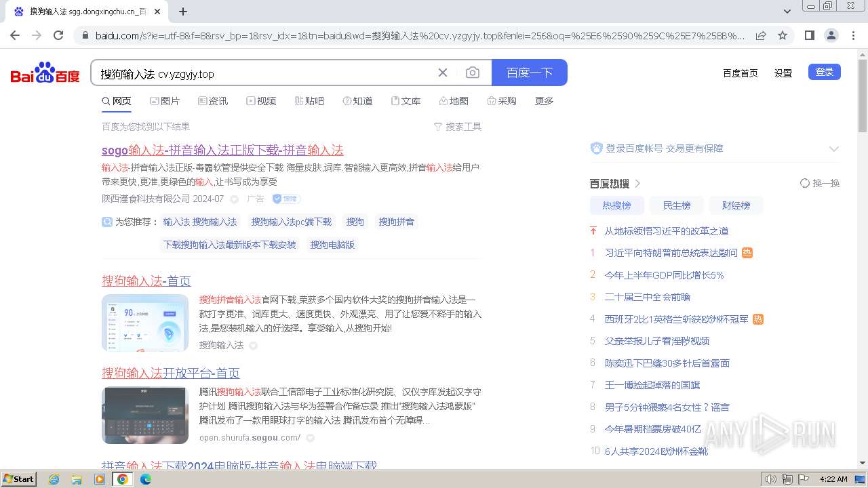Open tab search chevron in title bar
Screen dimensions: 868x488
pos(787,12)
